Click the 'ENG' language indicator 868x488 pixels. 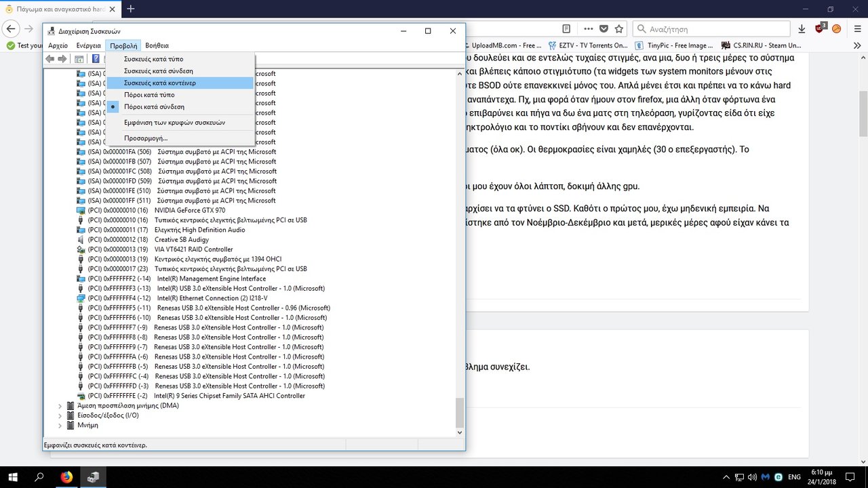[x=794, y=477]
